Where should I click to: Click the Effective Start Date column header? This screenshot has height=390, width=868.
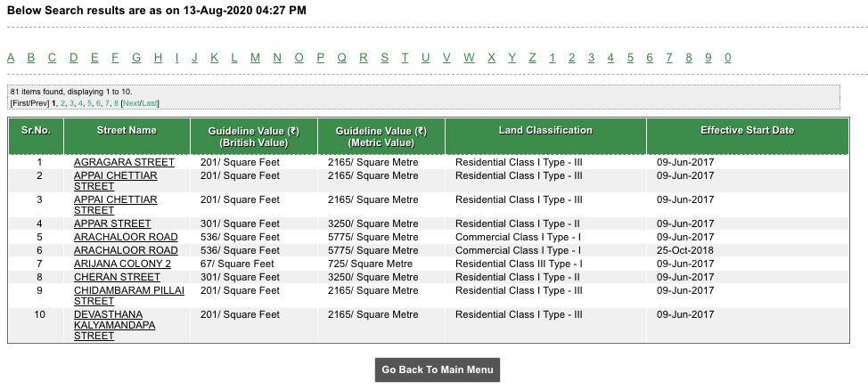[748, 131]
